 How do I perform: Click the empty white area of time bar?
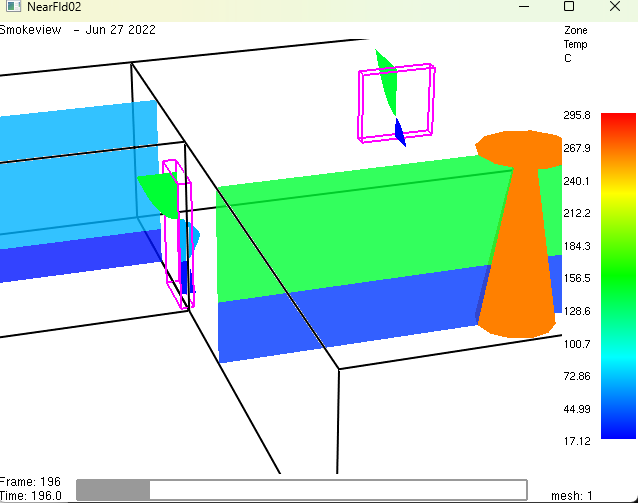(x=340, y=489)
